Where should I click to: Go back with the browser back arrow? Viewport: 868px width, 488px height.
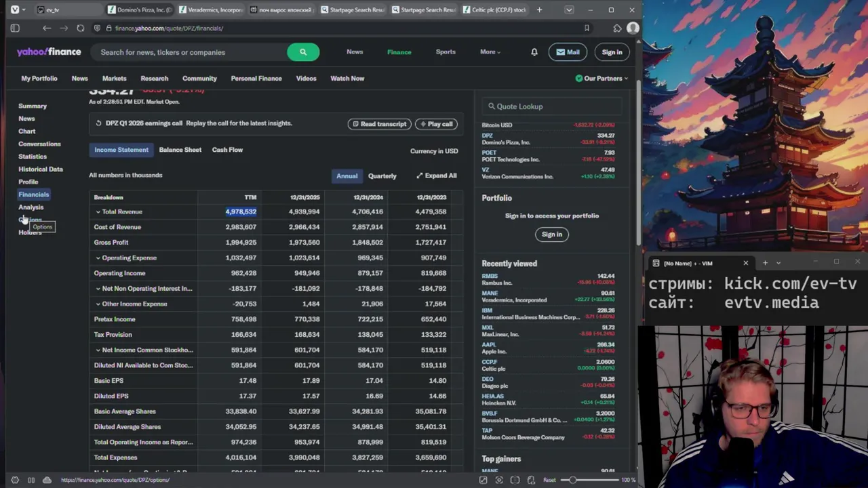pyautogui.click(x=47, y=28)
